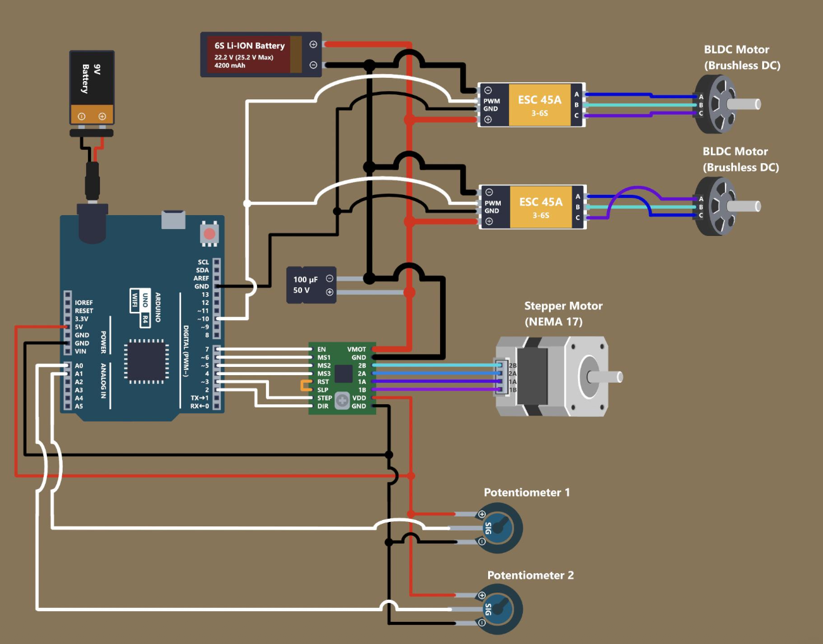The width and height of the screenshot is (823, 644).
Task: Click the 100 µF 50 V capacitor
Action: [310, 285]
